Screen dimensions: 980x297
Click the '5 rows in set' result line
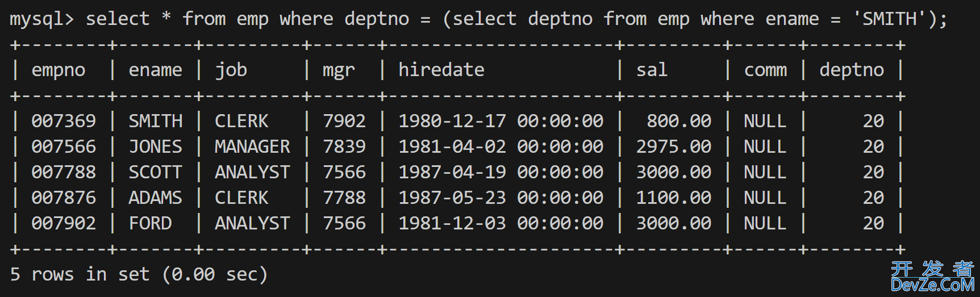(139, 275)
